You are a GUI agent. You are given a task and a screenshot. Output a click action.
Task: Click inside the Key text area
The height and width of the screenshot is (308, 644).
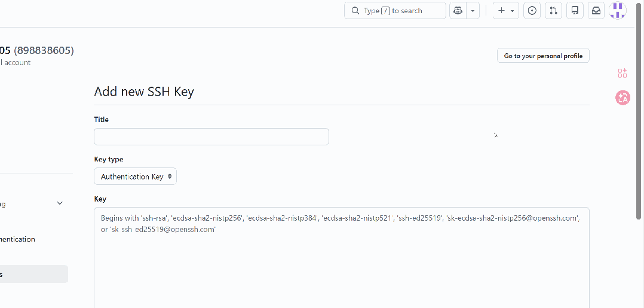pos(341,263)
